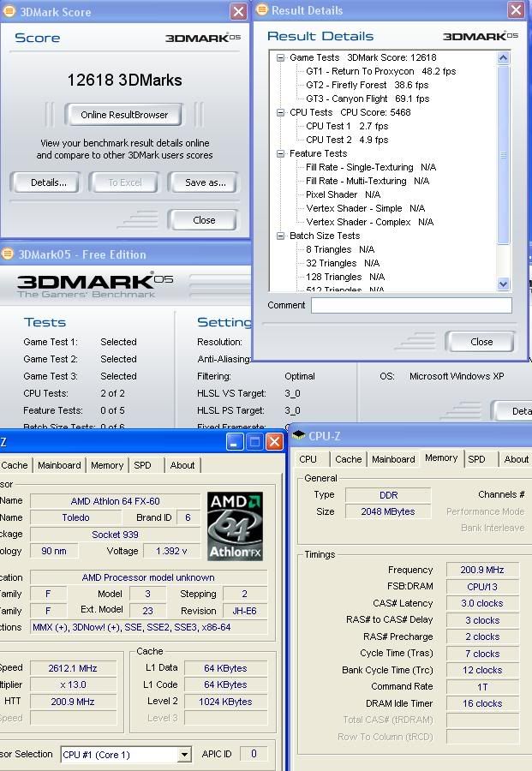Click Close button in Result Details window
This screenshot has height=771, width=532.
pos(481,342)
